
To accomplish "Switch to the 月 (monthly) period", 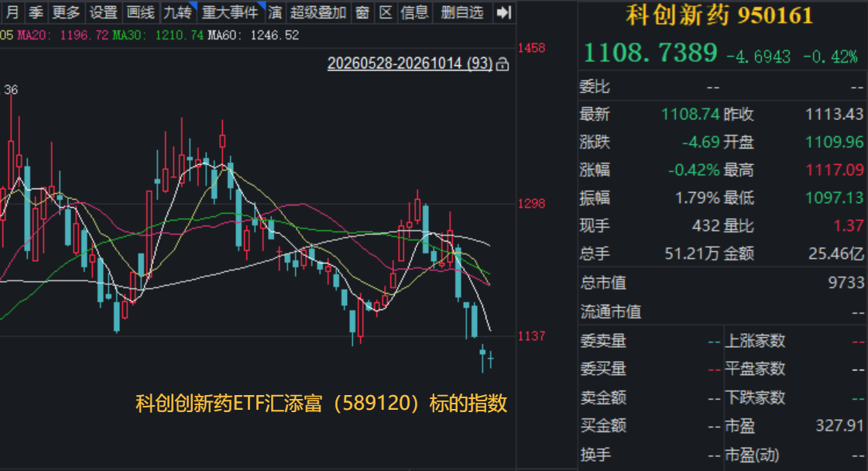I will (12, 12).
